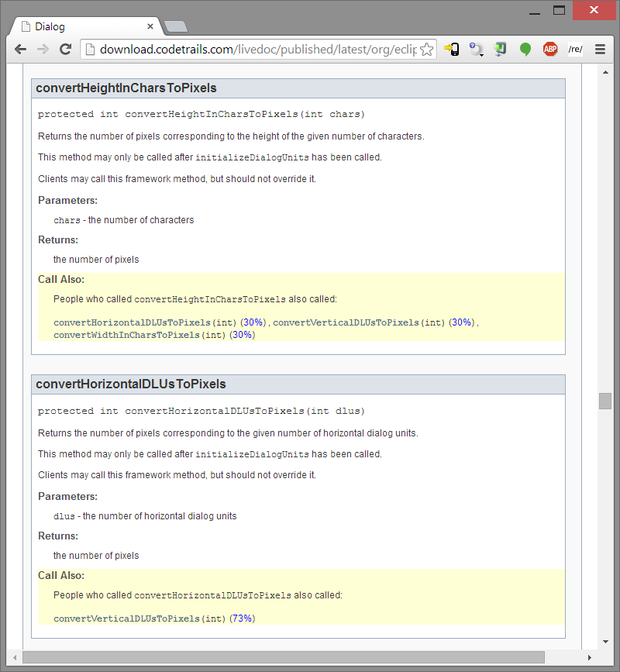Reload the current page

(x=66, y=49)
